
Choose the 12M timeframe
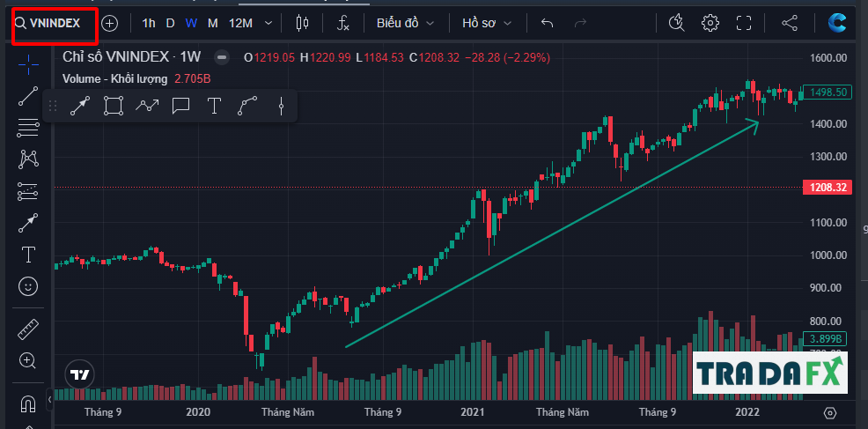click(240, 23)
